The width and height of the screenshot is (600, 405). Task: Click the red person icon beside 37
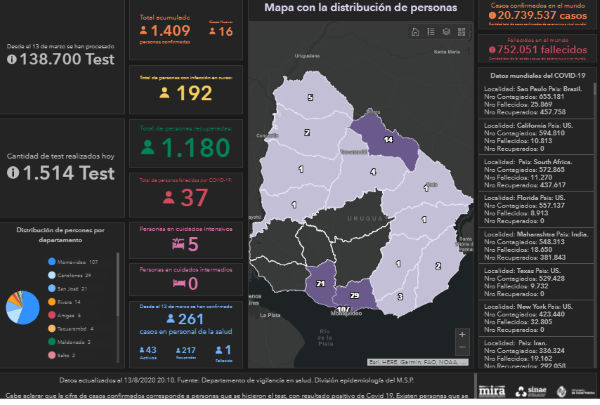pyautogui.click(x=169, y=198)
